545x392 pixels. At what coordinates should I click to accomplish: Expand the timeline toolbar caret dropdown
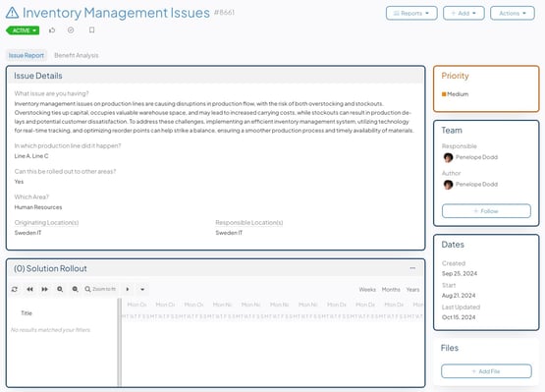[142, 289]
